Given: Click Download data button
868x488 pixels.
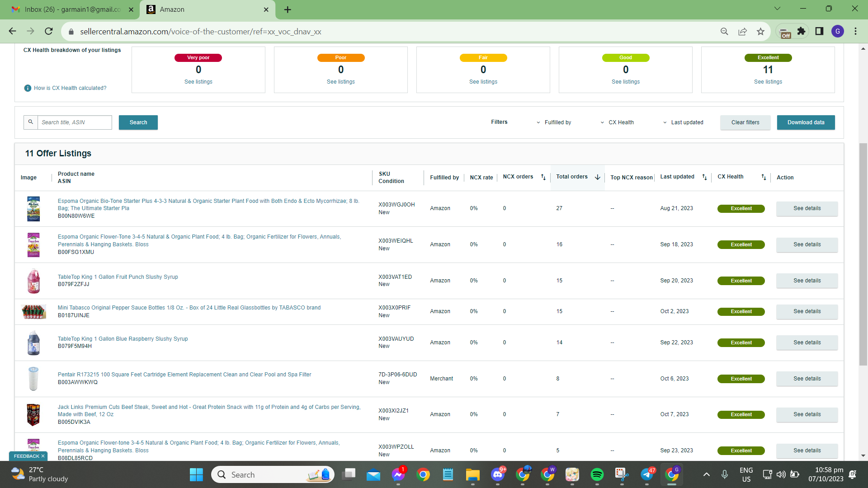Looking at the screenshot, I should [806, 122].
